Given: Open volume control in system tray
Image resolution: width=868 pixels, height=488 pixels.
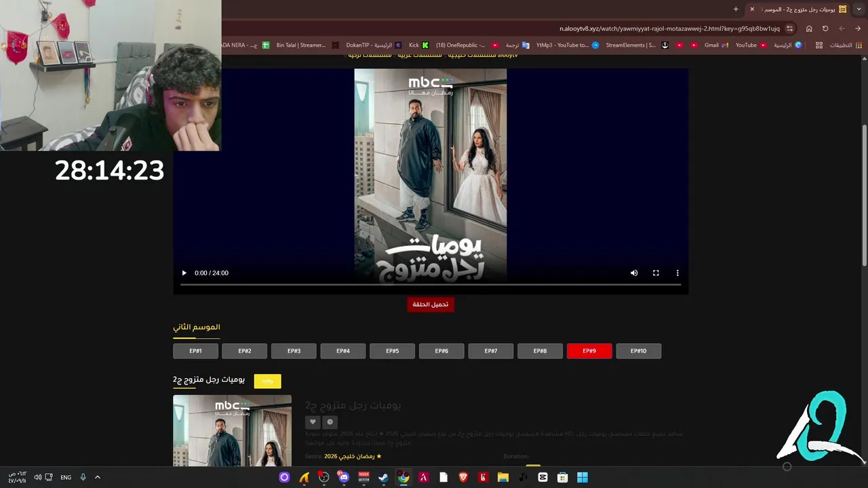Looking at the screenshot, I should [37, 477].
